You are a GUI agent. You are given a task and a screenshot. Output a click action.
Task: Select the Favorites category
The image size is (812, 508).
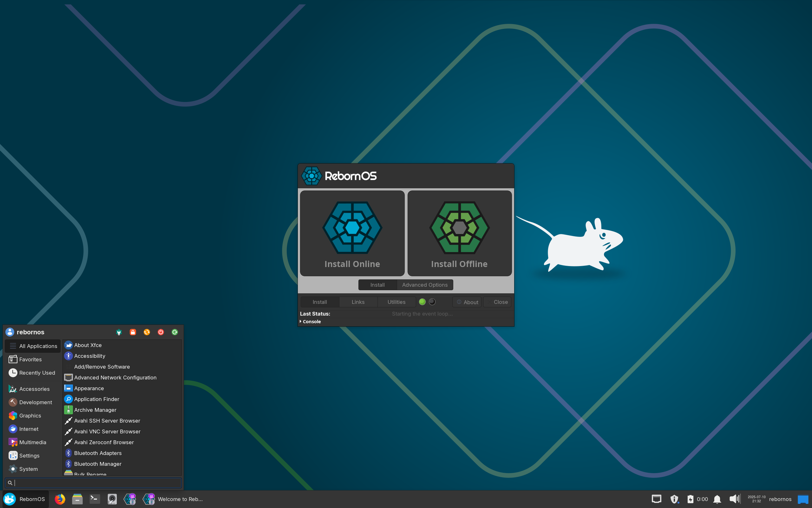(x=33, y=359)
